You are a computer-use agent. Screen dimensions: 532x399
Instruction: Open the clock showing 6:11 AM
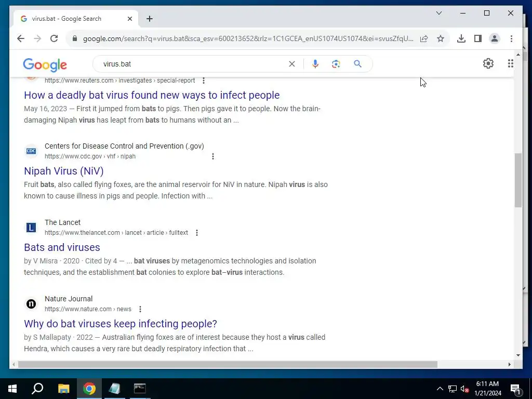(487, 389)
